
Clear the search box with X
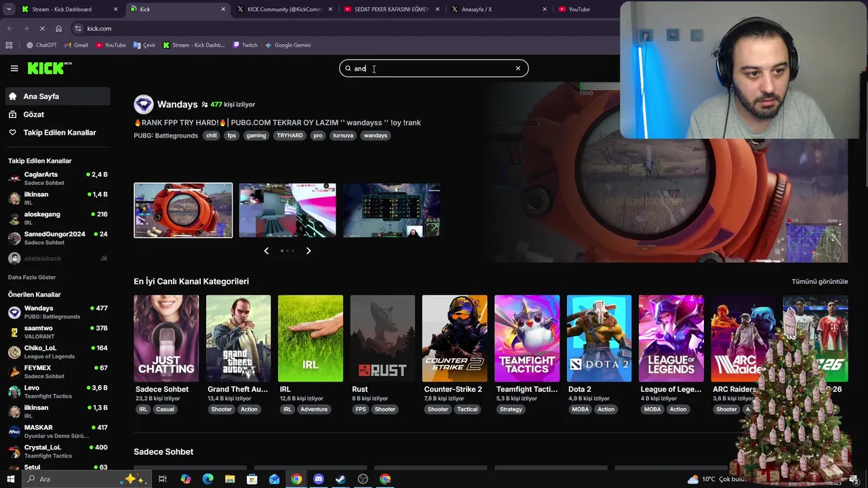click(518, 68)
